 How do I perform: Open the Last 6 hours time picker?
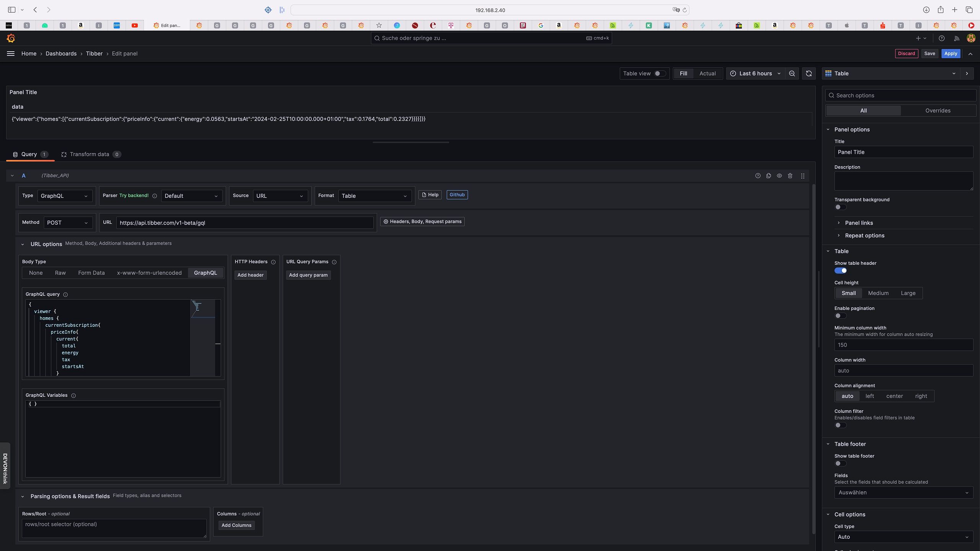pos(754,73)
